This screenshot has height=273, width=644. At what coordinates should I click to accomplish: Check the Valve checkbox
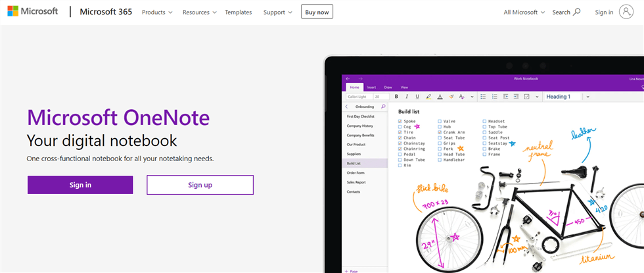coord(440,121)
